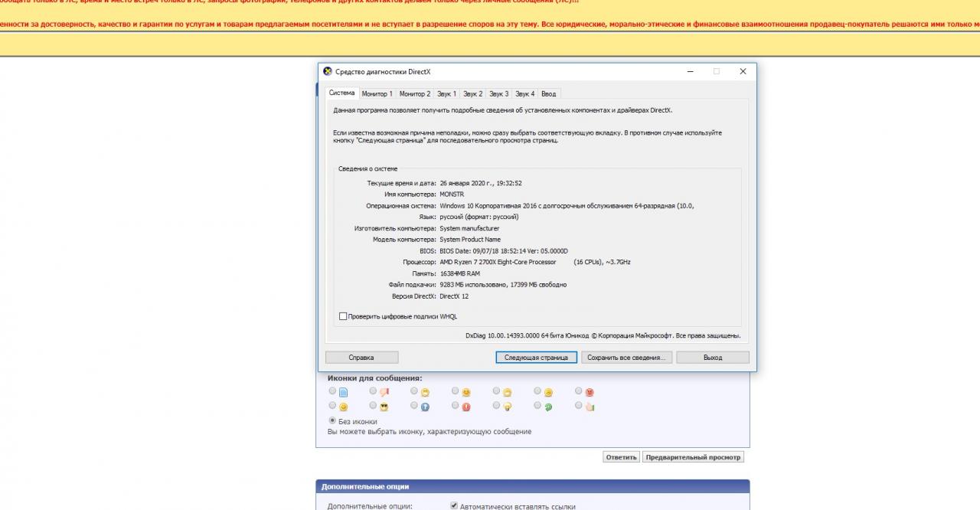Click the thumbs-up message icon

[x=590, y=407]
